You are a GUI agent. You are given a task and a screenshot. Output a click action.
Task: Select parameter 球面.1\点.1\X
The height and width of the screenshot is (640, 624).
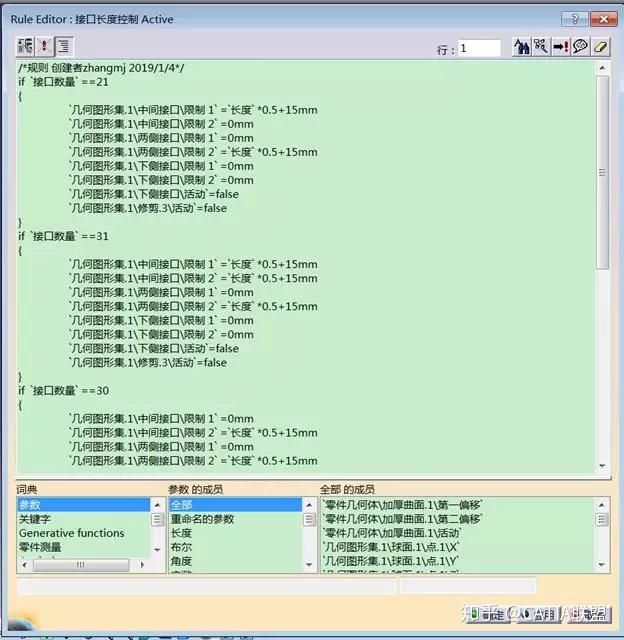point(391,547)
